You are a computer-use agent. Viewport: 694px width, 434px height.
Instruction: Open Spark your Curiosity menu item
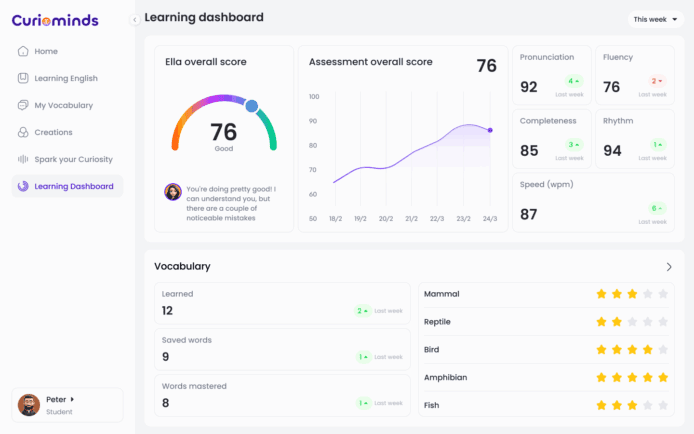(73, 159)
